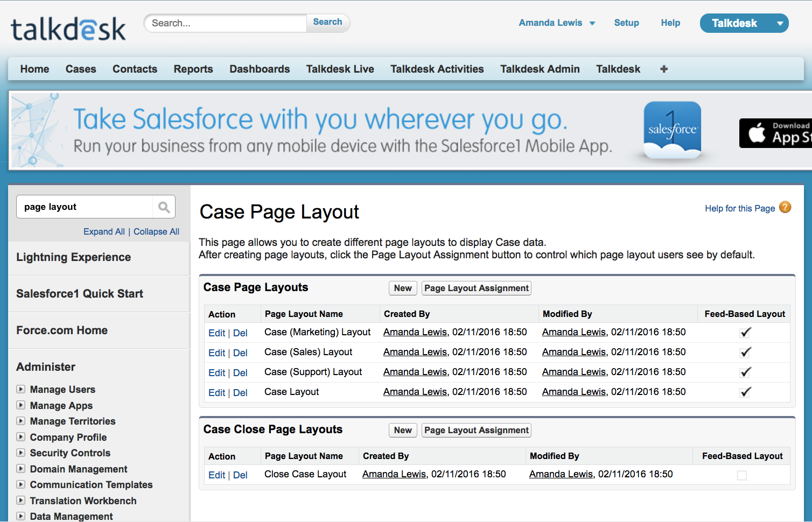Edit the Case (Sales) Layout
Screen dimensions: 812x522
click(x=216, y=353)
